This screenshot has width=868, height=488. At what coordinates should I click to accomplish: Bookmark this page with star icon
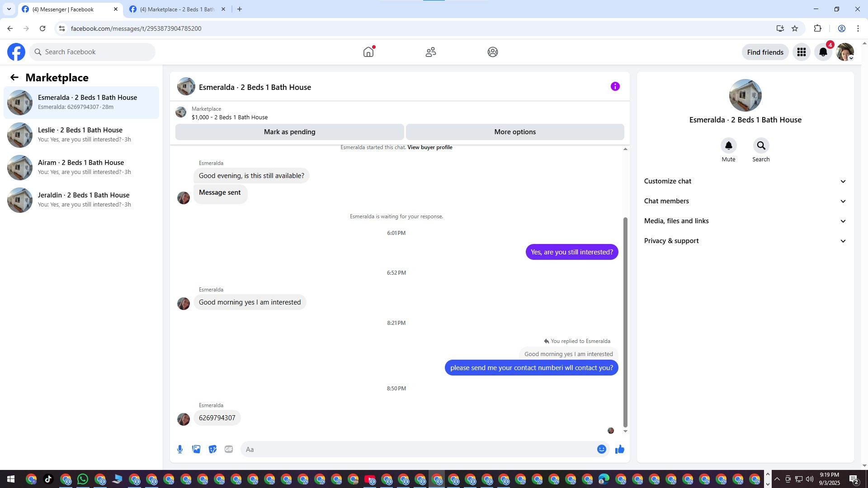(795, 28)
